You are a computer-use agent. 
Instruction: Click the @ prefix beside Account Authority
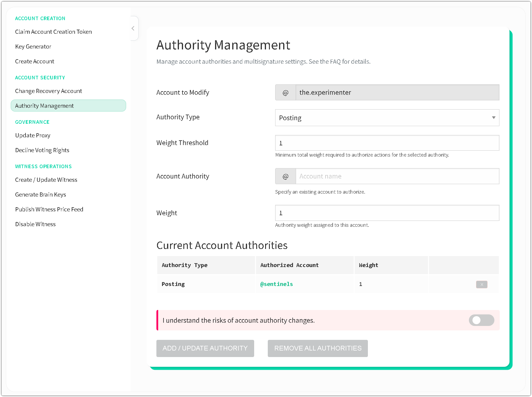point(286,176)
